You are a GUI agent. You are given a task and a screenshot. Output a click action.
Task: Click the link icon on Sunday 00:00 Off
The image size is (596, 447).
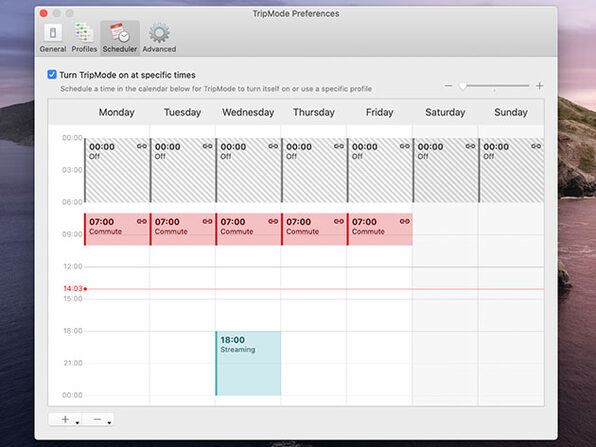(x=536, y=146)
